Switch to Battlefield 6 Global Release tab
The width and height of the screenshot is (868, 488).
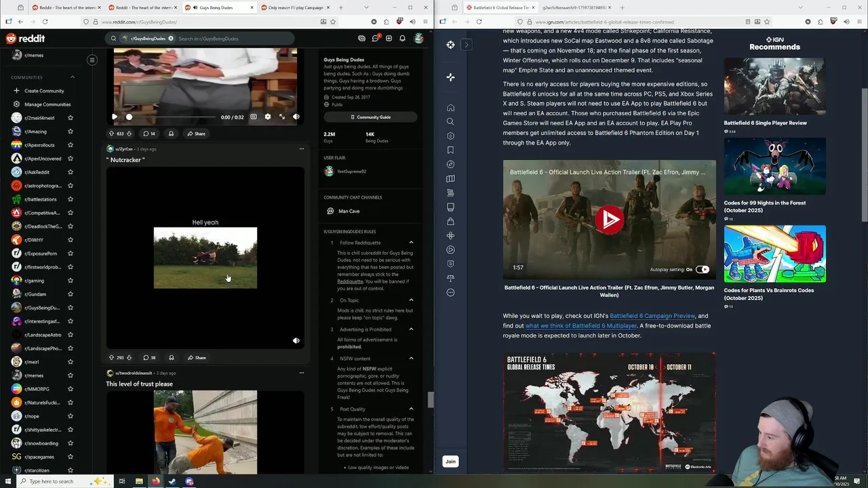pyautogui.click(x=500, y=7)
